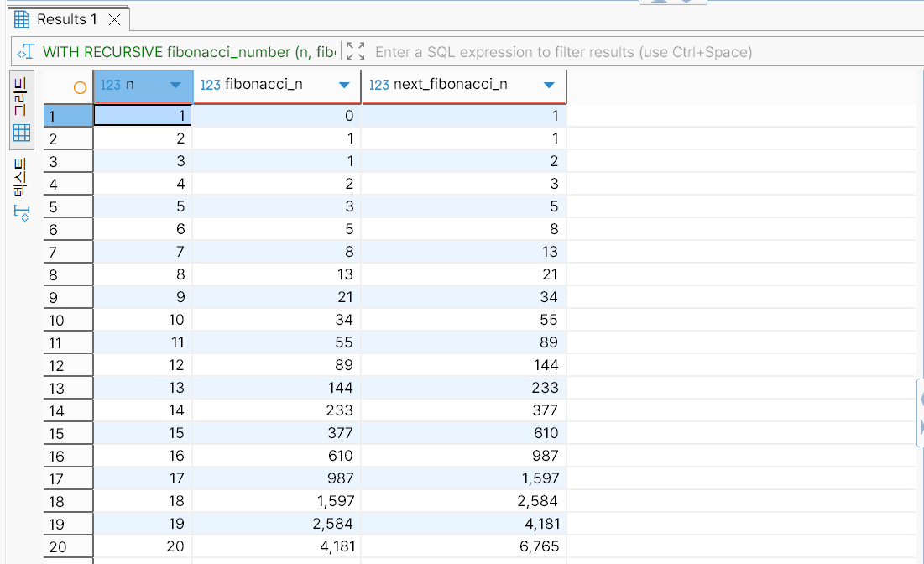
Task: Click the SQL script icon beside the query text
Action: click(x=25, y=52)
